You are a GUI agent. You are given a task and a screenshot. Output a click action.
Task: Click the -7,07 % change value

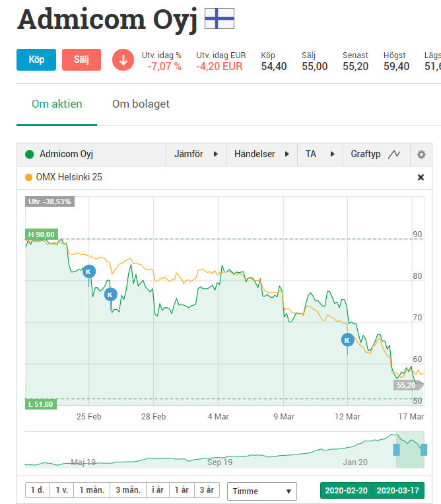[x=164, y=66]
